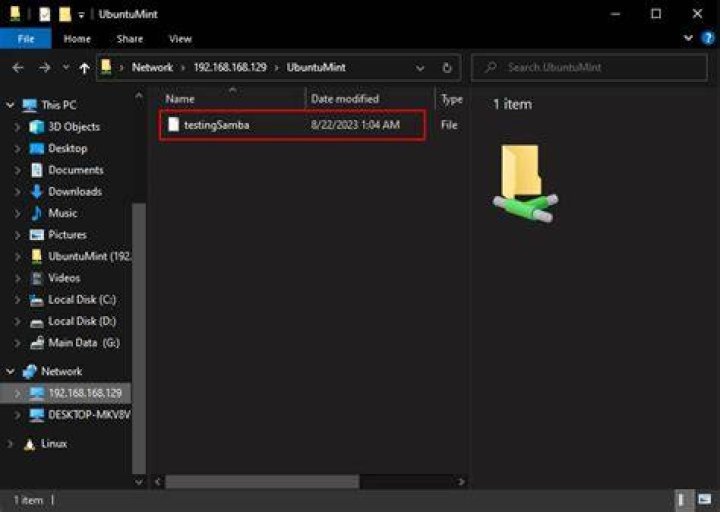Image resolution: width=720 pixels, height=512 pixels.
Task: Switch to the View ribbon tab
Action: click(x=180, y=39)
